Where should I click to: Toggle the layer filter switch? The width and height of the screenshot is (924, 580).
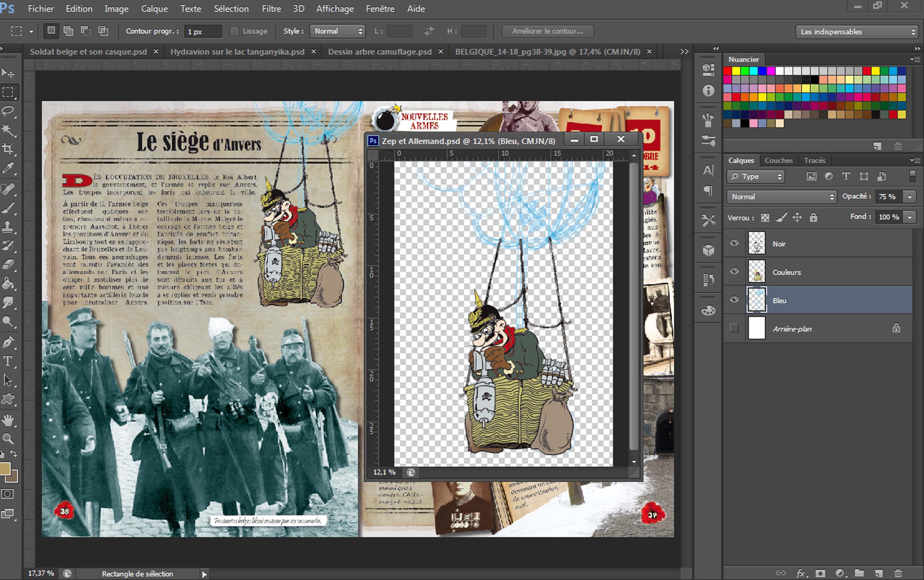pos(913,176)
